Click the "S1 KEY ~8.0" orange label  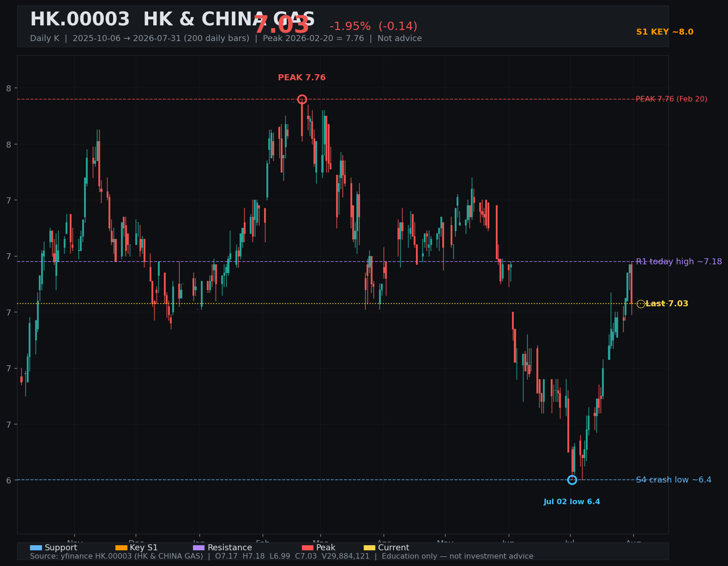click(665, 32)
